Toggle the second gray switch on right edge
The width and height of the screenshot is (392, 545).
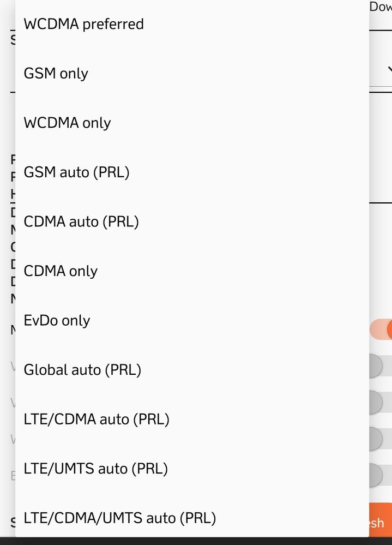coord(381,402)
